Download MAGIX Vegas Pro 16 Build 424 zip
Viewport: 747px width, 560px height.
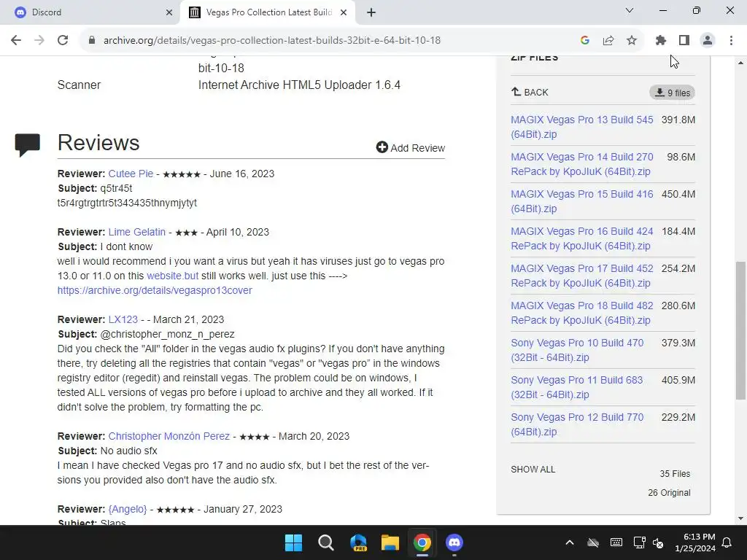click(x=581, y=238)
